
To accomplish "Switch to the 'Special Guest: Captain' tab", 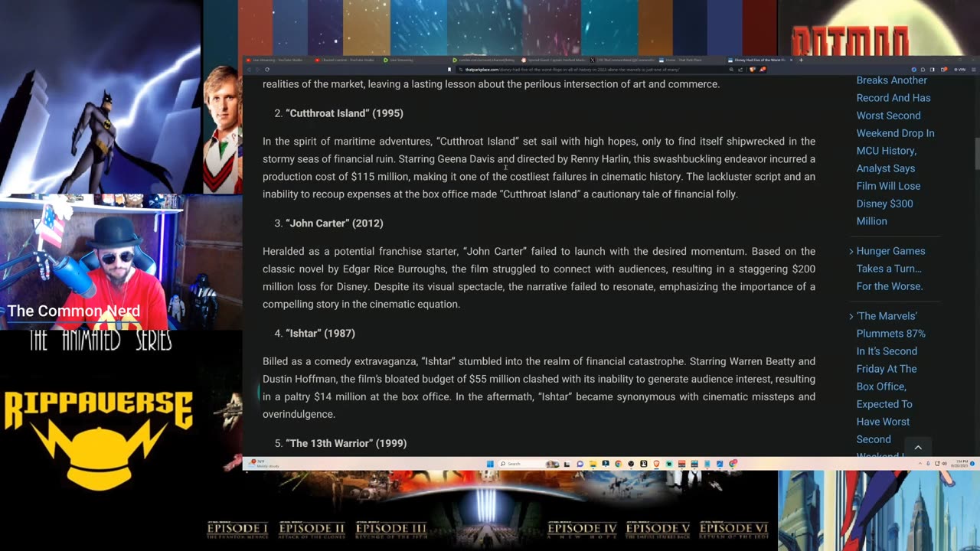I will point(551,60).
